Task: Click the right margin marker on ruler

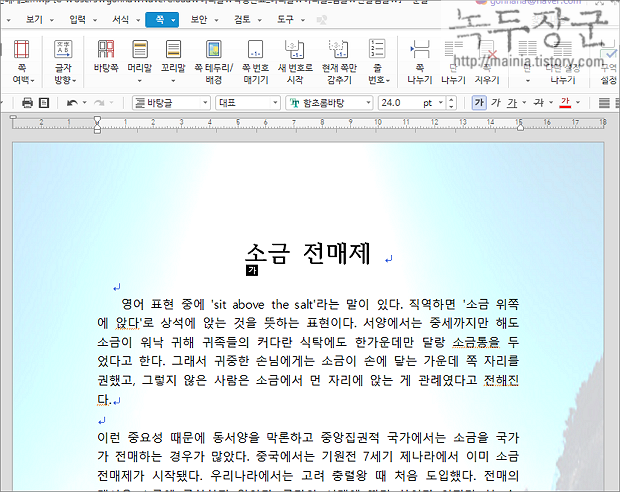Action: click(x=520, y=126)
